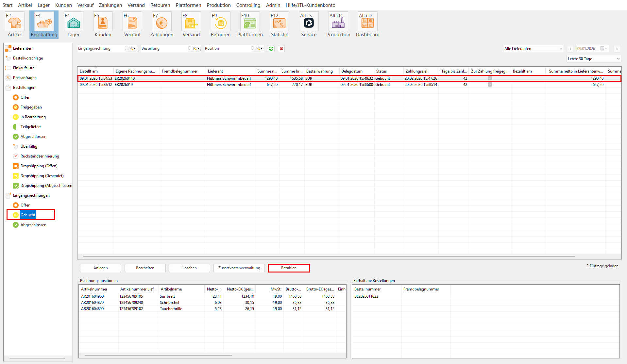
Task: Open the Controlling menu
Action: pyautogui.click(x=248, y=5)
